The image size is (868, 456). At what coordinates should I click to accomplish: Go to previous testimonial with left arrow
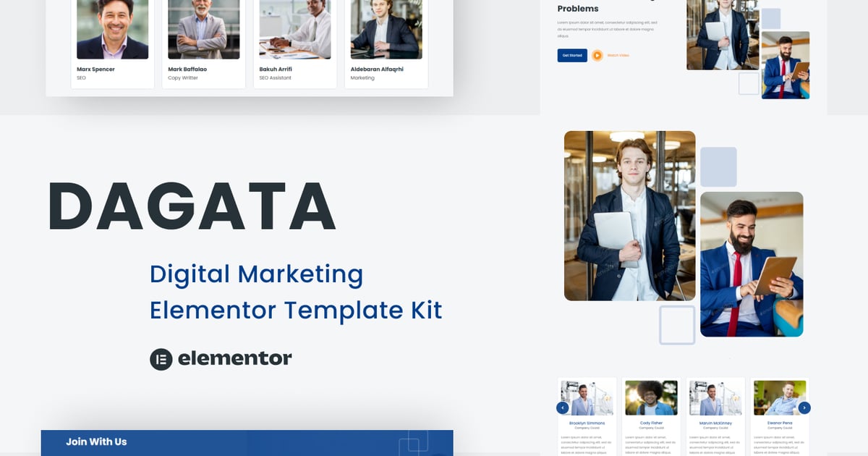(562, 408)
